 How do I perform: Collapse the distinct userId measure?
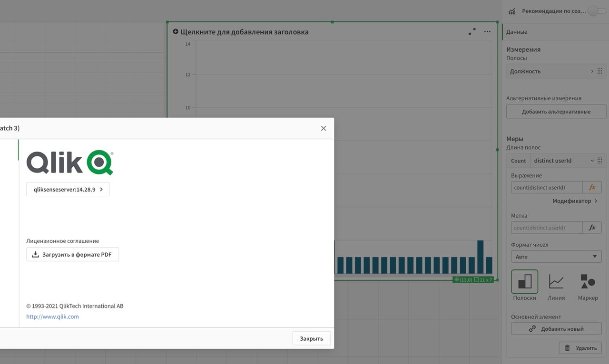pyautogui.click(x=592, y=161)
